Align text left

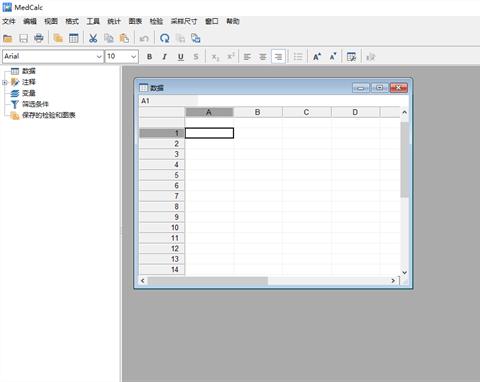pyautogui.click(x=247, y=57)
